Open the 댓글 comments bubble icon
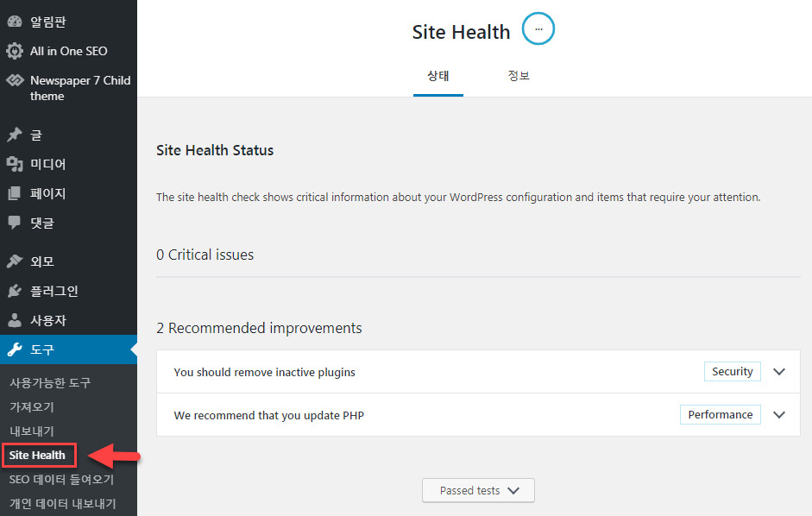The width and height of the screenshot is (812, 516). click(15, 223)
